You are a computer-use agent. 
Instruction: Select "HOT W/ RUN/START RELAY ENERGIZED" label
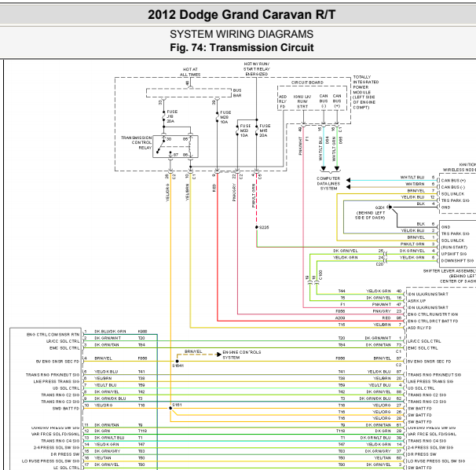[x=257, y=69]
